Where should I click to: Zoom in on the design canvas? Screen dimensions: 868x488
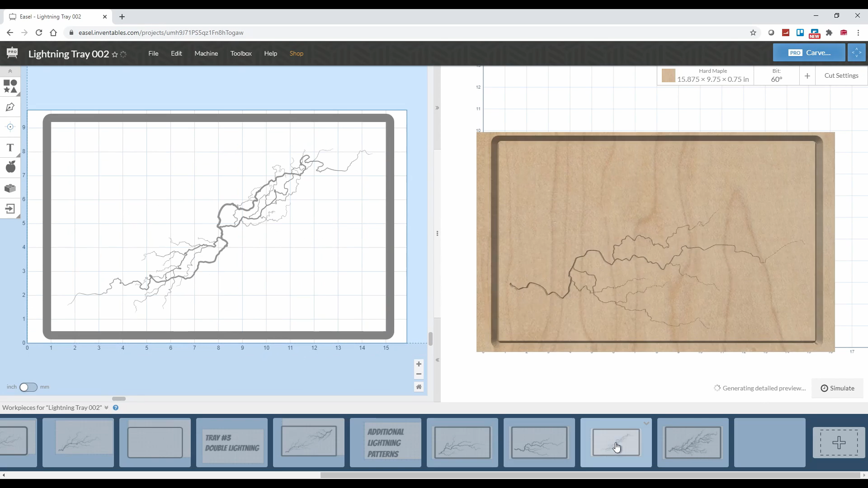tap(419, 364)
